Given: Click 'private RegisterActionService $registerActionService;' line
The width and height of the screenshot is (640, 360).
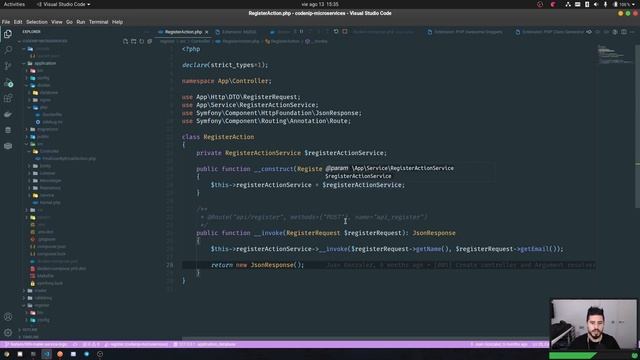Looking at the screenshot, I should click(x=291, y=153).
